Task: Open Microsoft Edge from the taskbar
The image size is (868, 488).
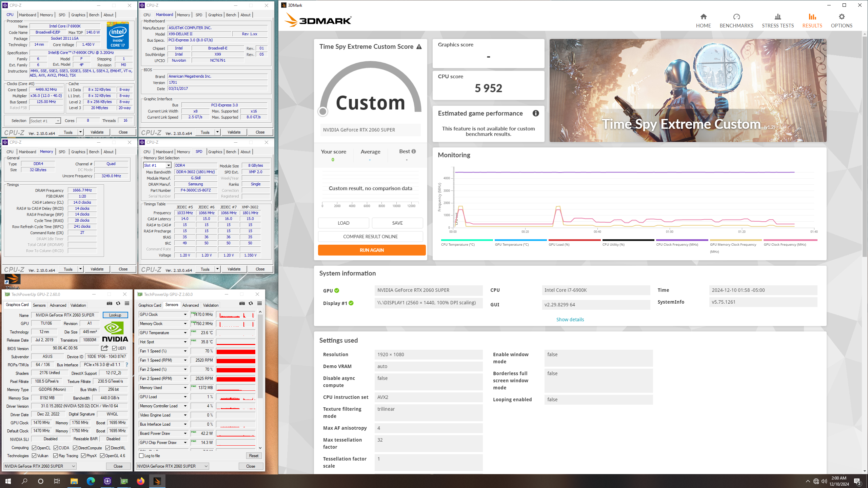Action: (x=91, y=481)
